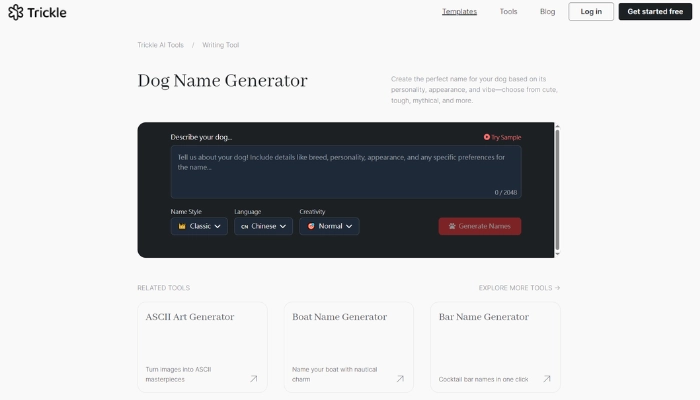Click 'Cocktail bar names in one click' text

click(x=483, y=379)
